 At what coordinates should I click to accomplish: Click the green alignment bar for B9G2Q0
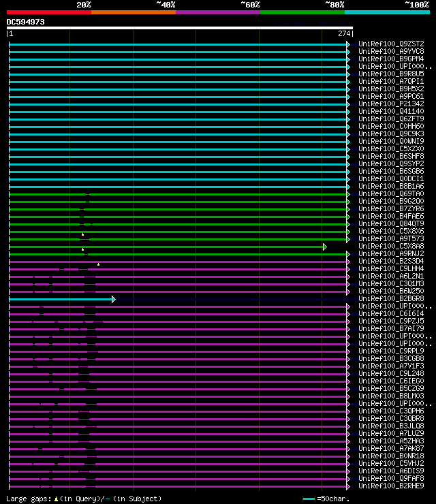click(x=178, y=202)
